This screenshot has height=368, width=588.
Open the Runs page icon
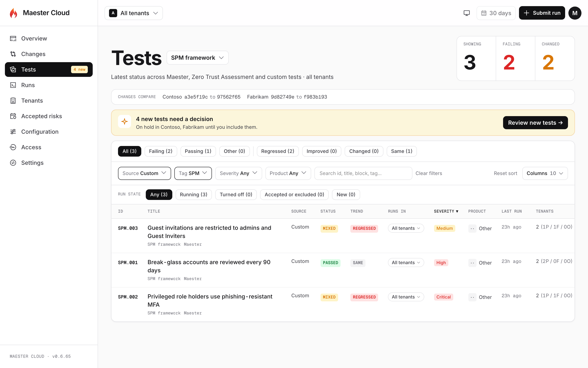coord(13,85)
